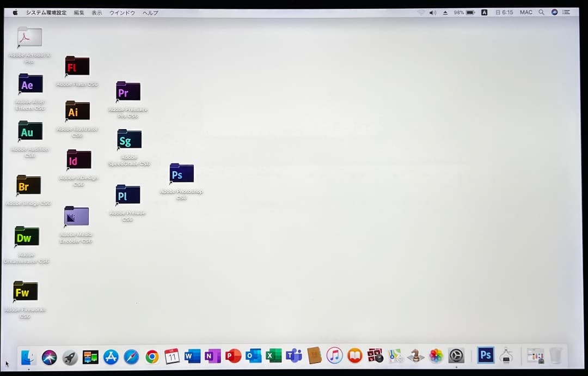Open Microsoft Excel from the Dock
Viewport: 588px width, 376px height.
tap(274, 357)
